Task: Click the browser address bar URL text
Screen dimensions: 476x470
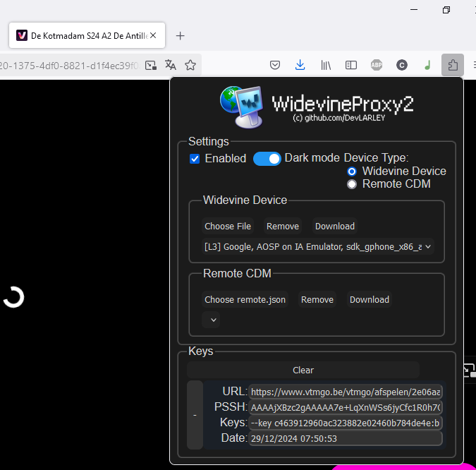Action: pos(69,66)
